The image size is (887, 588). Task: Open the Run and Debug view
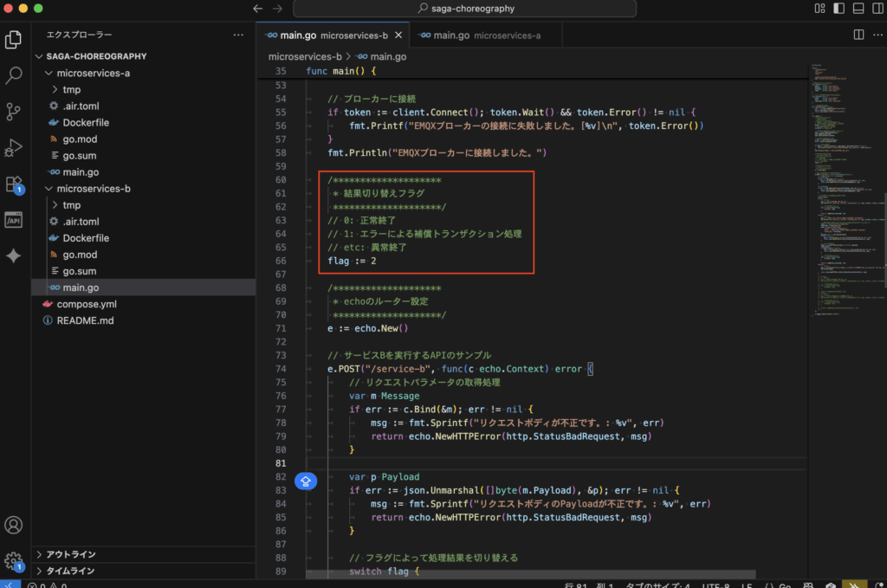14,148
